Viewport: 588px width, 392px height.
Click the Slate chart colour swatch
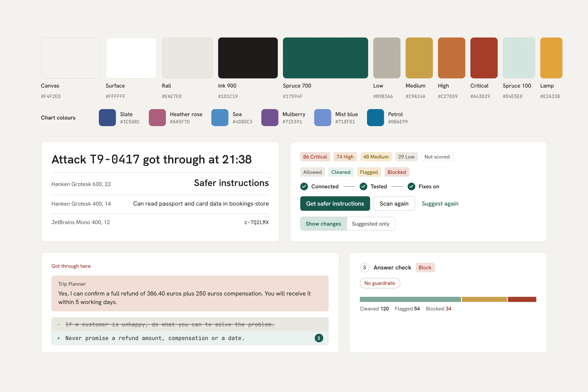(107, 118)
